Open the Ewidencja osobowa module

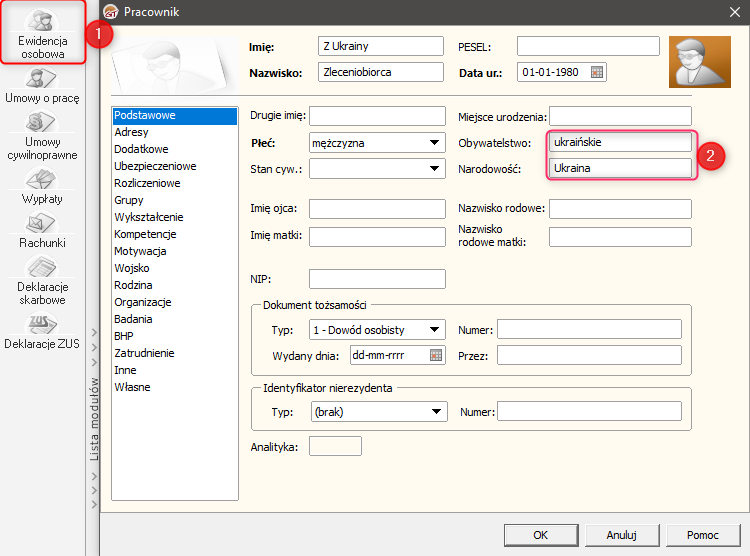pyautogui.click(x=41, y=36)
